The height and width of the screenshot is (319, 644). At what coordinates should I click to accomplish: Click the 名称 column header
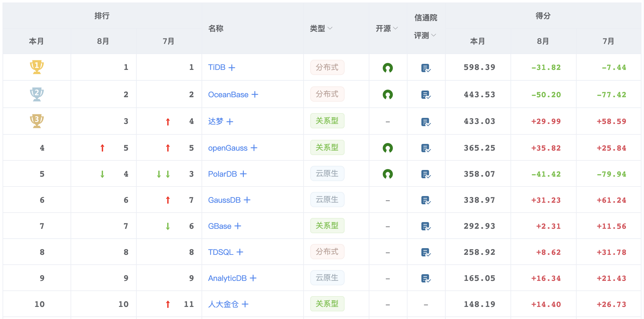[x=216, y=28]
